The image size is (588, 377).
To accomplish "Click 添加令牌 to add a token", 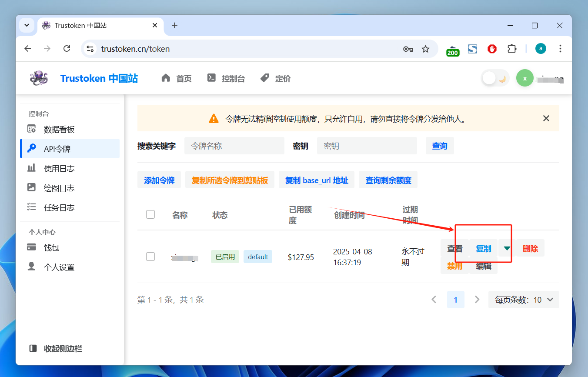I will (x=159, y=180).
